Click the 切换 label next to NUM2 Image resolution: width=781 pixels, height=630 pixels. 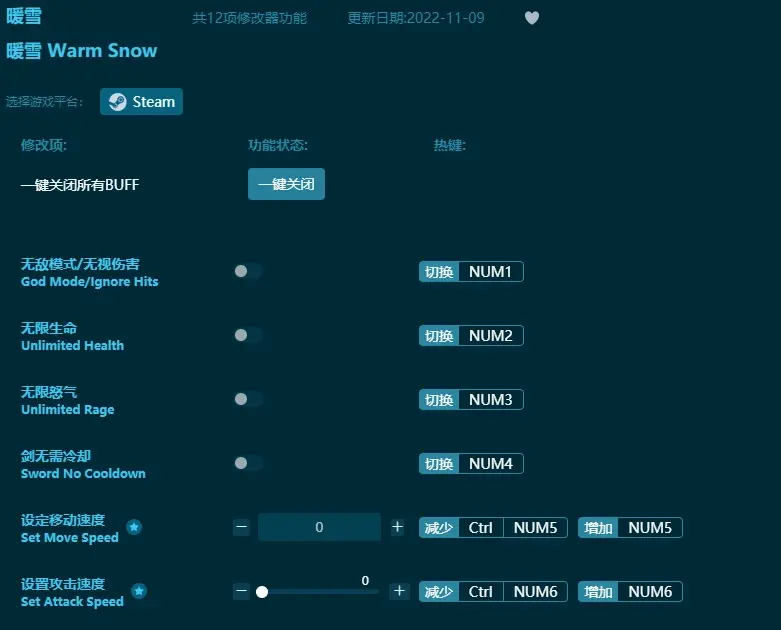coord(439,336)
